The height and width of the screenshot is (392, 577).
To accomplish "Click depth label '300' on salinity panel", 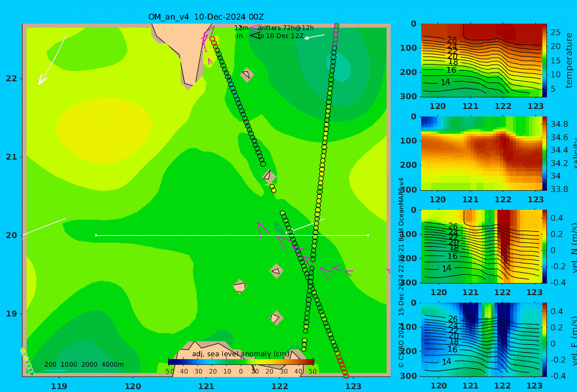I will click(x=409, y=190).
